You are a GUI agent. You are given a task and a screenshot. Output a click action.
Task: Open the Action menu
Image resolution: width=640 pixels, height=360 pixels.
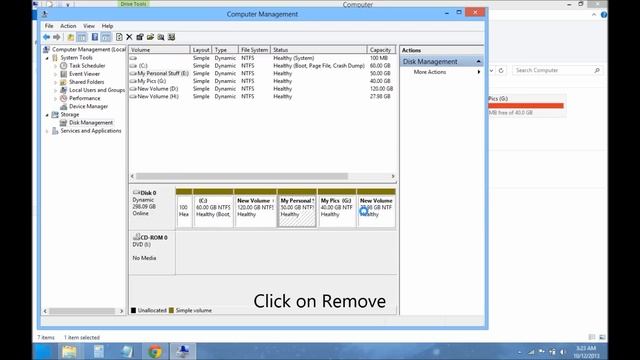pos(68,26)
